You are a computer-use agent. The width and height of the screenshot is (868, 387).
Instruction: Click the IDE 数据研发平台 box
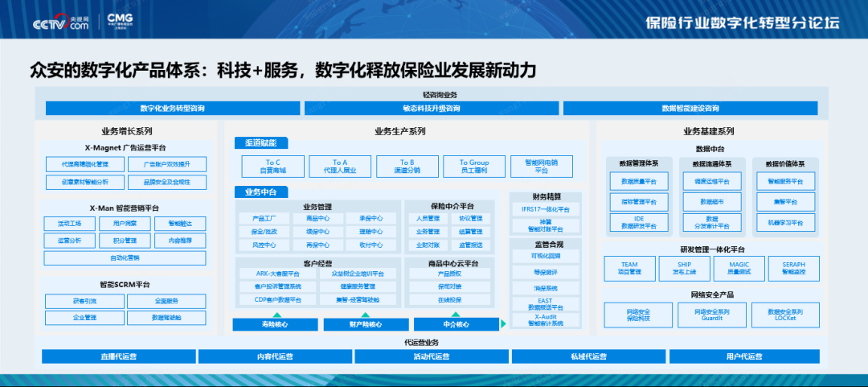pos(639,222)
